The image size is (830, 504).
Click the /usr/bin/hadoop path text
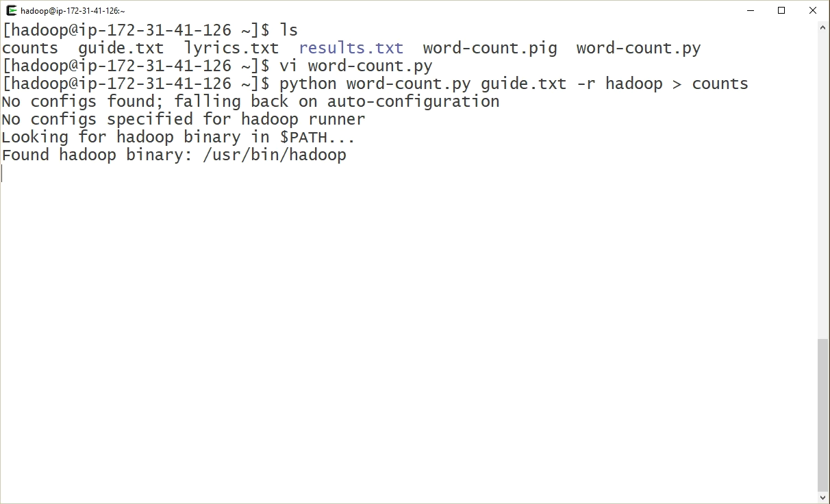(275, 155)
